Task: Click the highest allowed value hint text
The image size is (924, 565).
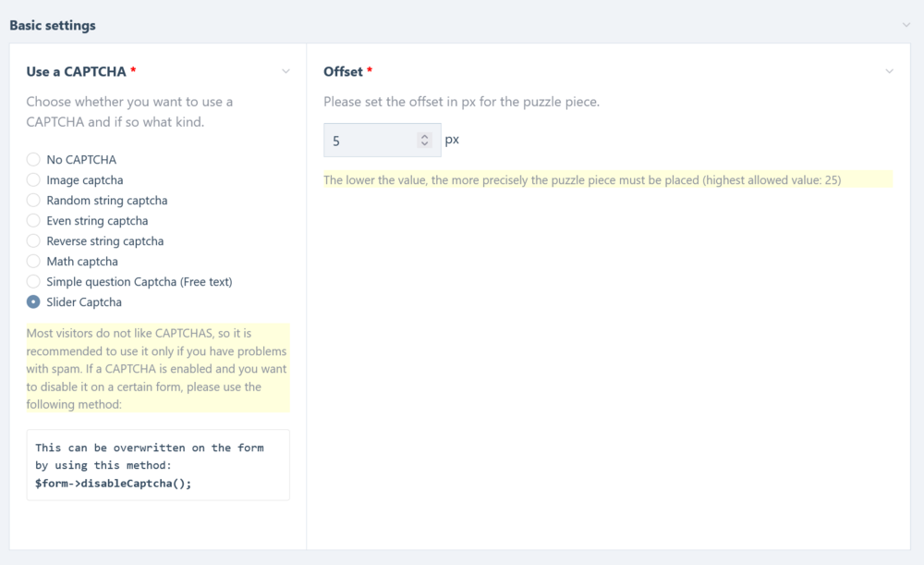Action: [x=582, y=179]
